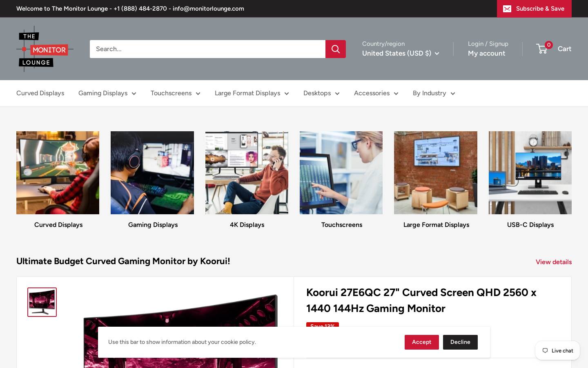Click the Login / Signup text
The image size is (588, 368).
pos(488,44)
